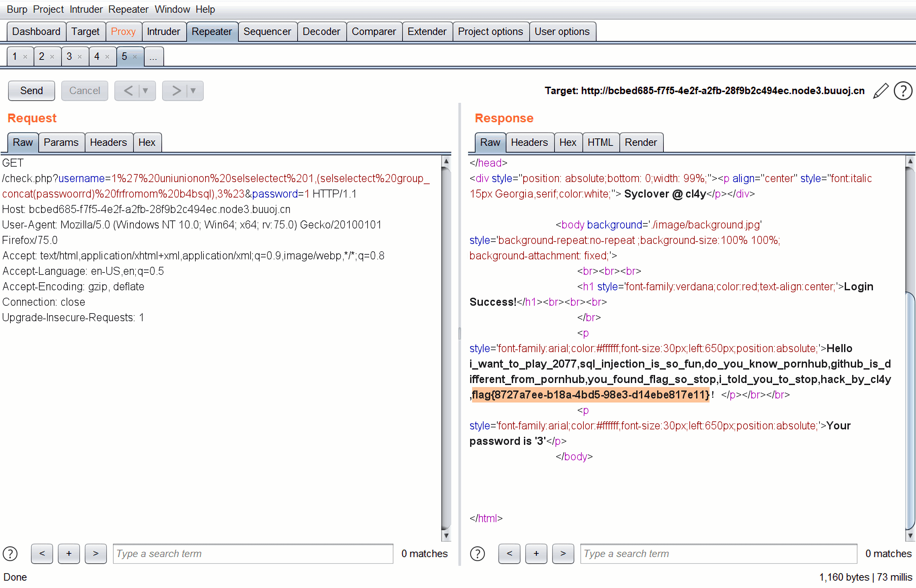
Task: Open the Help menu
Action: click(x=205, y=9)
